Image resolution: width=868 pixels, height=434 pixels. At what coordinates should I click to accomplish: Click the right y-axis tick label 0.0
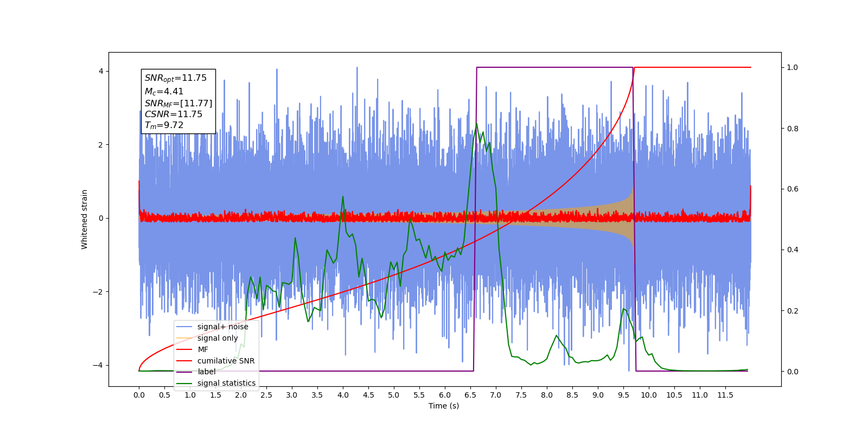tap(793, 372)
